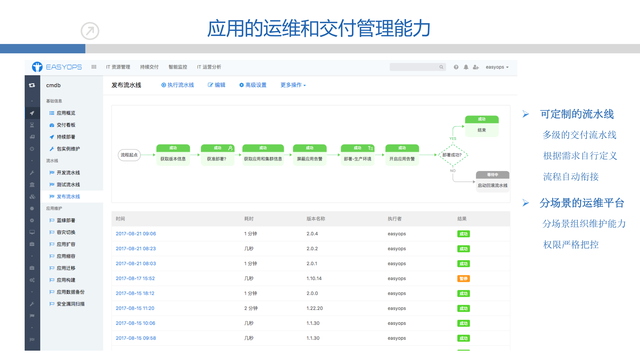Click circled arrow icon beside slide title

[90, 31]
